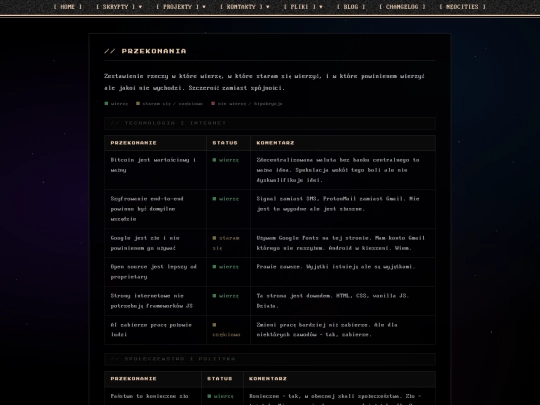540x405 pixels.
Task: Click the red 'nie wierzę' legend square
Action: click(213, 103)
